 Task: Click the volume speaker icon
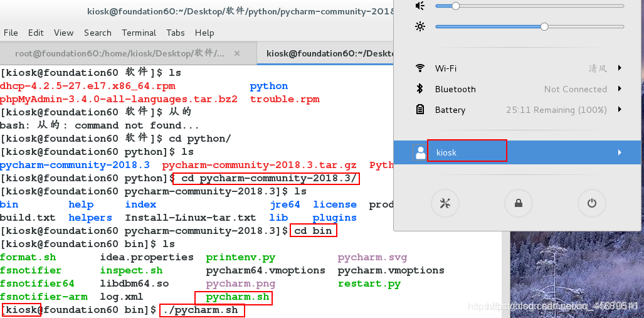420,6
